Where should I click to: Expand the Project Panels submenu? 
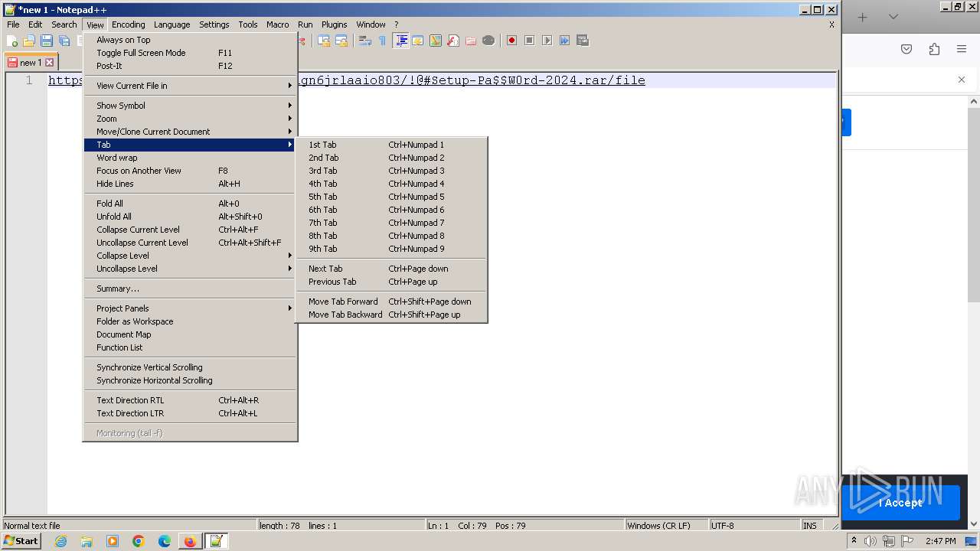pos(190,308)
